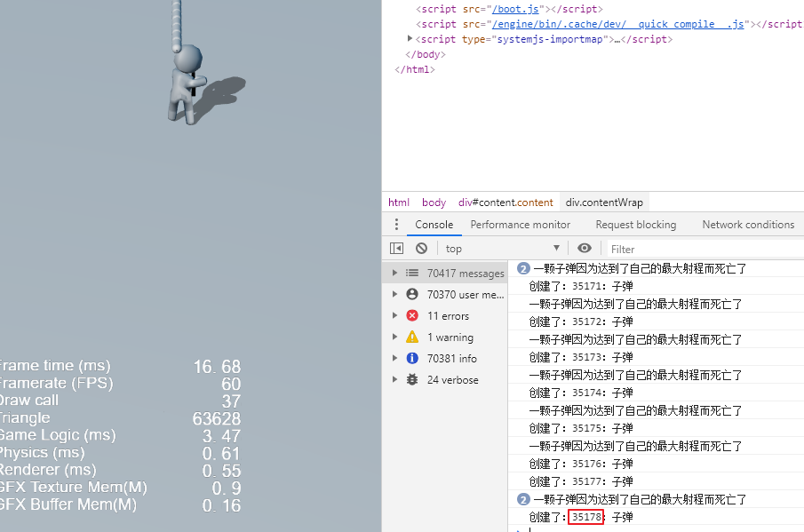Viewport: 804px width, 532px height.
Task: Click the yellow warning triangle icon
Action: (412, 337)
